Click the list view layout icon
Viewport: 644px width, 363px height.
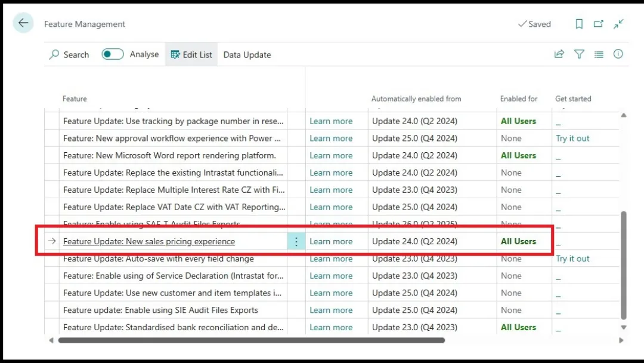599,54
